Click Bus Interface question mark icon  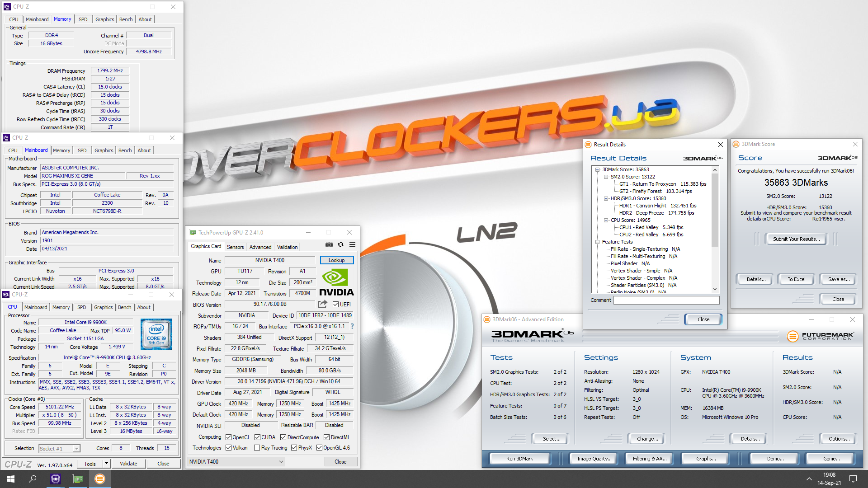pyautogui.click(x=352, y=326)
